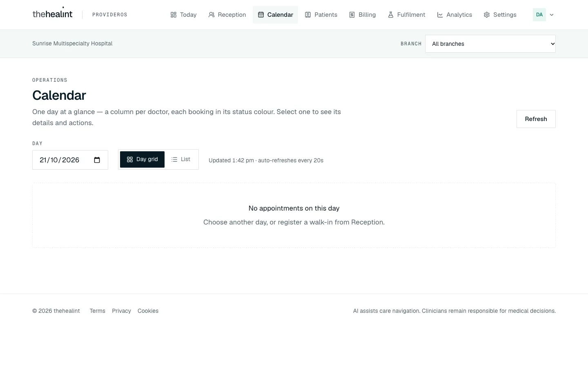This screenshot has width=588, height=368.
Task: Click the thehealint logo
Action: coord(52,14)
